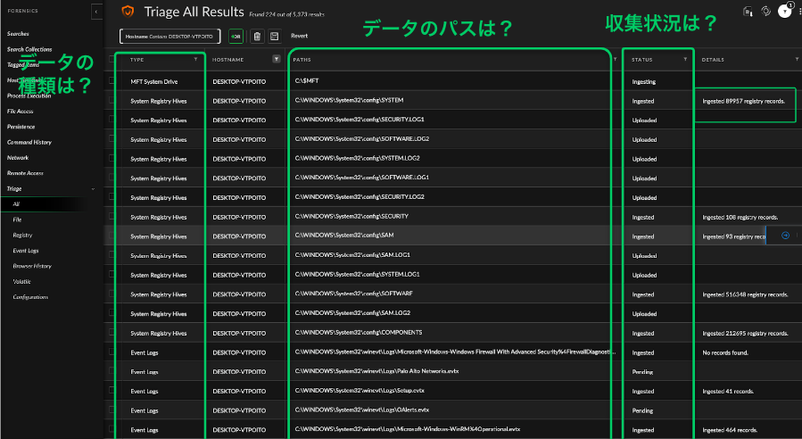Click the config\COMPONENTS path cell

(358, 332)
